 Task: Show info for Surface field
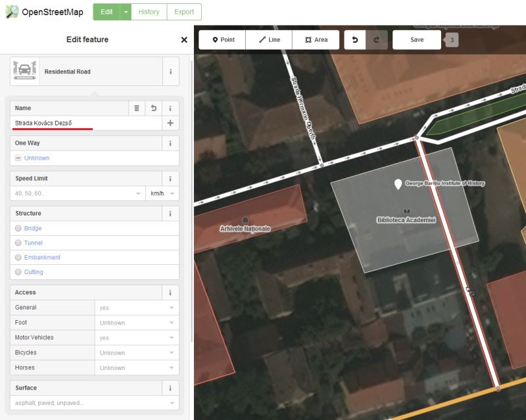coord(170,388)
